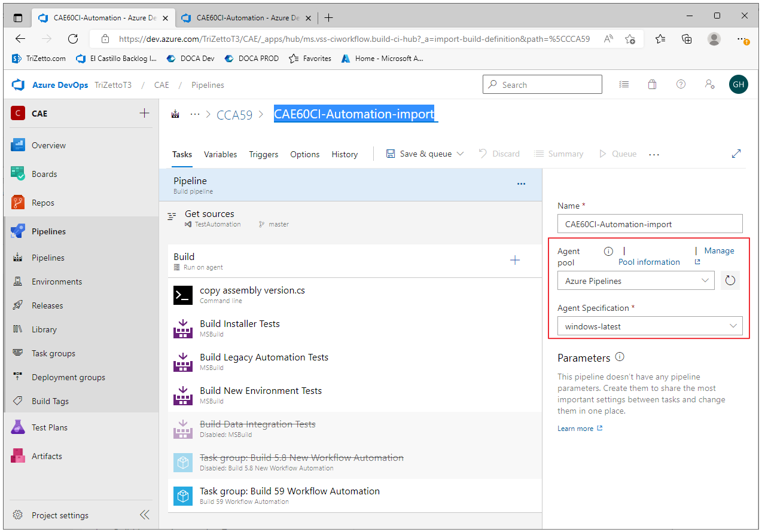The image size is (762, 532).
Task: Open the Agent pool dropdown
Action: [x=636, y=280]
